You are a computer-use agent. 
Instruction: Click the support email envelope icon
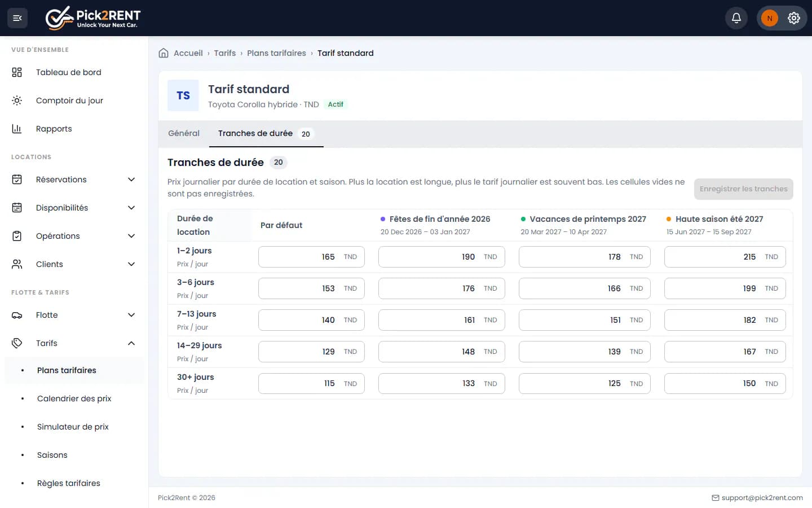point(716,498)
